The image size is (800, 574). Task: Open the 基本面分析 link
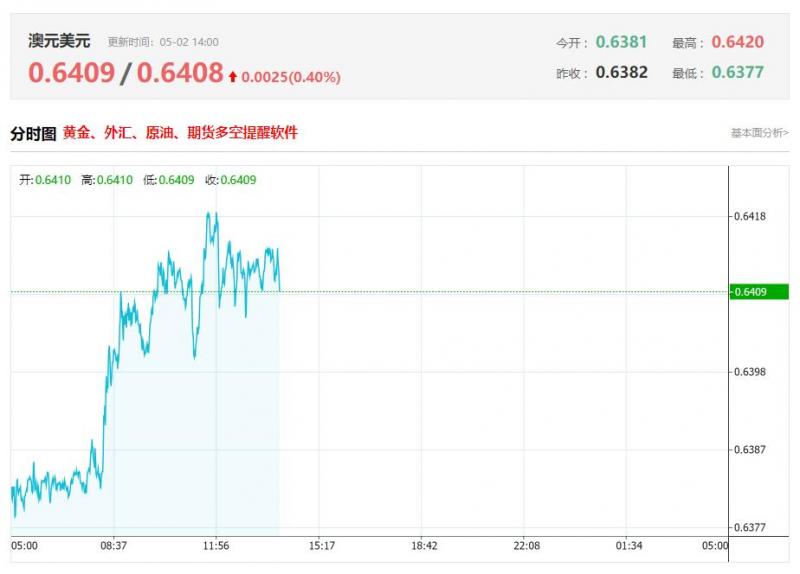click(x=760, y=133)
